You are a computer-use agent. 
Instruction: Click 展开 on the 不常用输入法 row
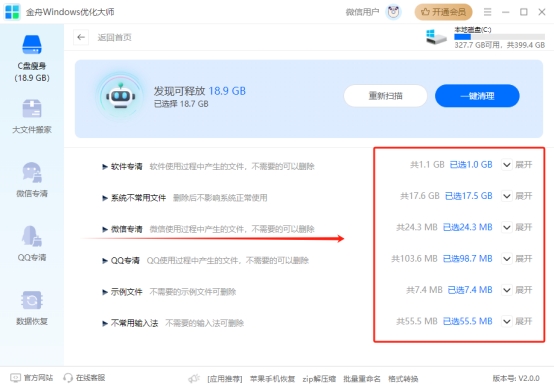(x=524, y=321)
